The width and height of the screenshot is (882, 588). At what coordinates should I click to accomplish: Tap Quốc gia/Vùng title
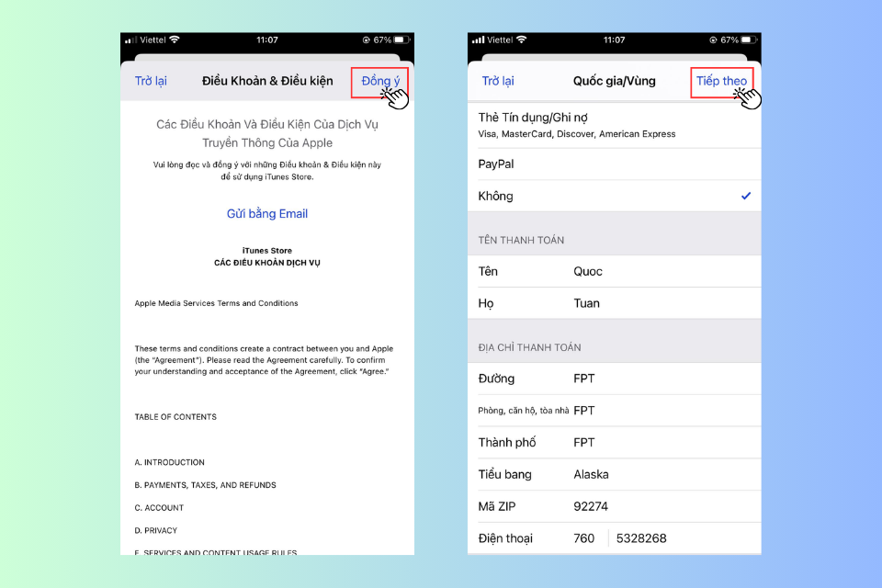615,81
